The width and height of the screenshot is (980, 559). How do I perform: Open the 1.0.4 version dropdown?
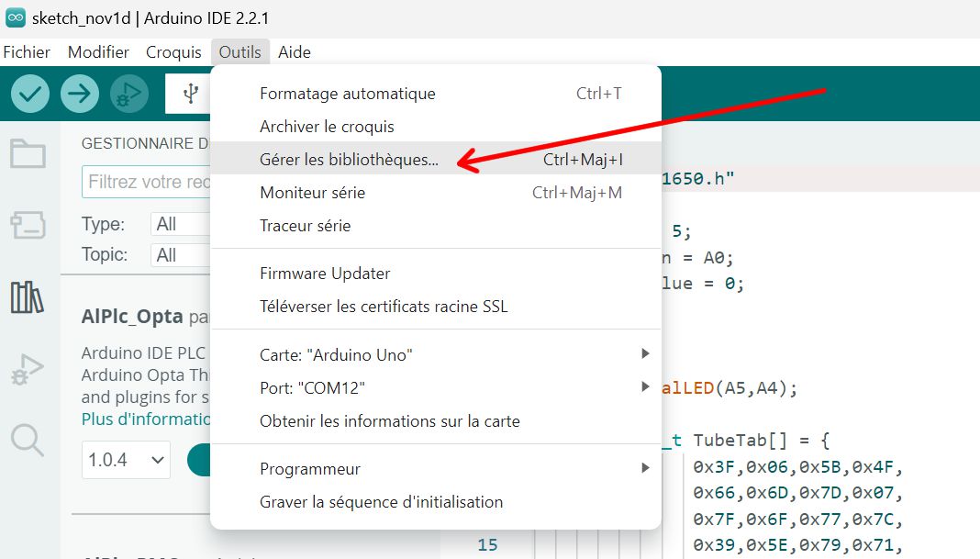pyautogui.click(x=126, y=460)
